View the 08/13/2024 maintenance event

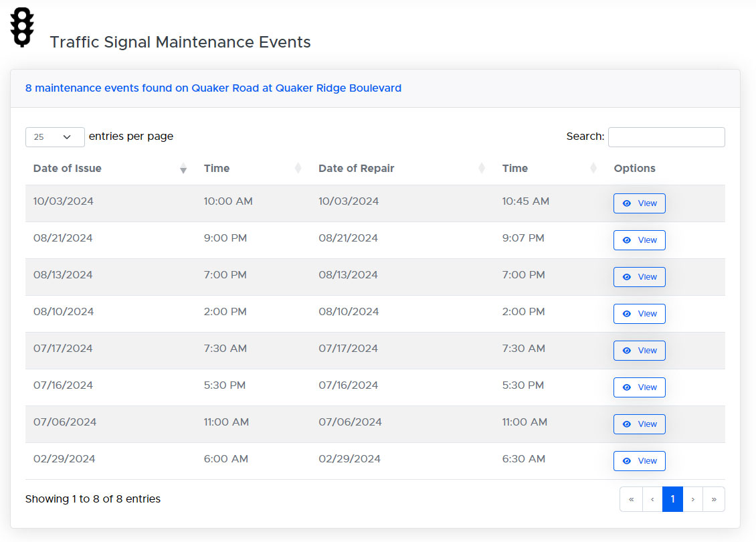[639, 277]
